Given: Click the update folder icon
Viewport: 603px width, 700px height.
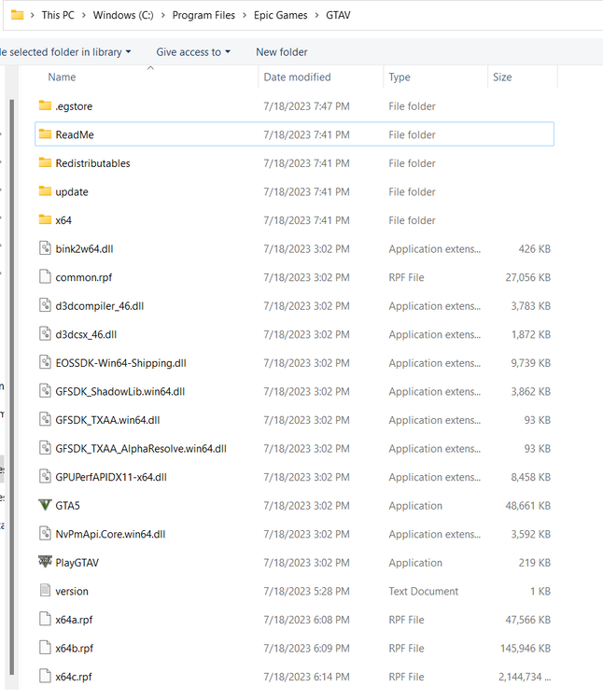Looking at the screenshot, I should coord(45,191).
